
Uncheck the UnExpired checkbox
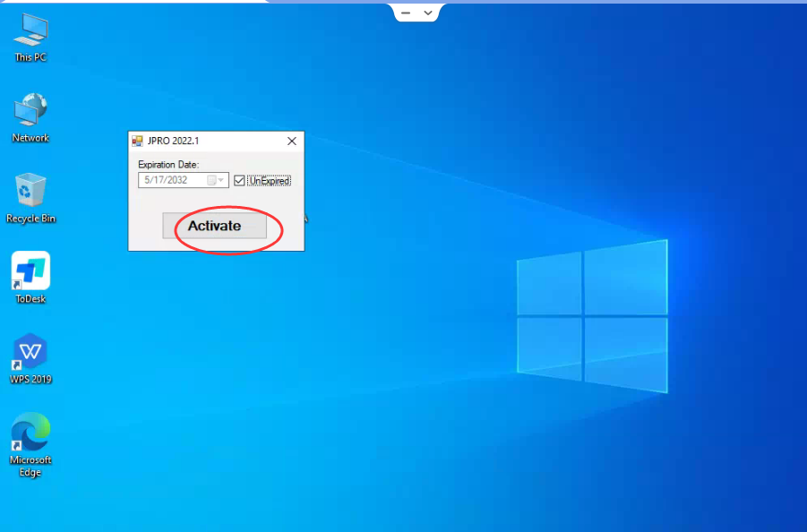tap(239, 181)
